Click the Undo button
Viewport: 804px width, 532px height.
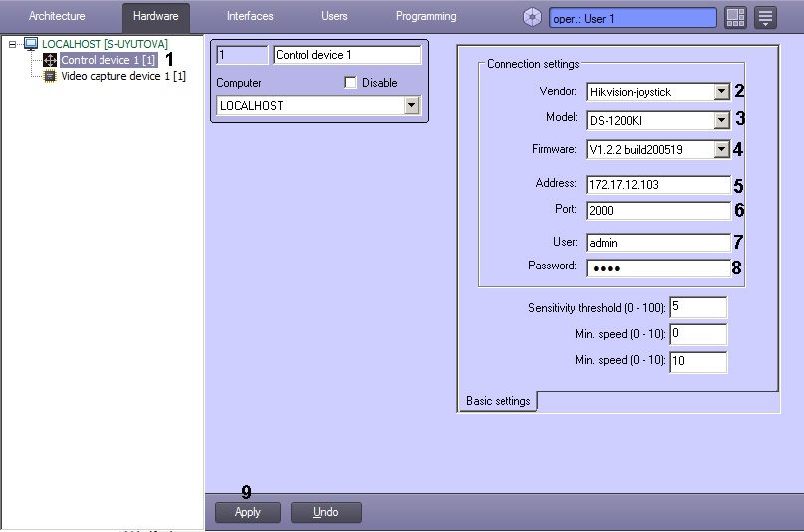326,512
